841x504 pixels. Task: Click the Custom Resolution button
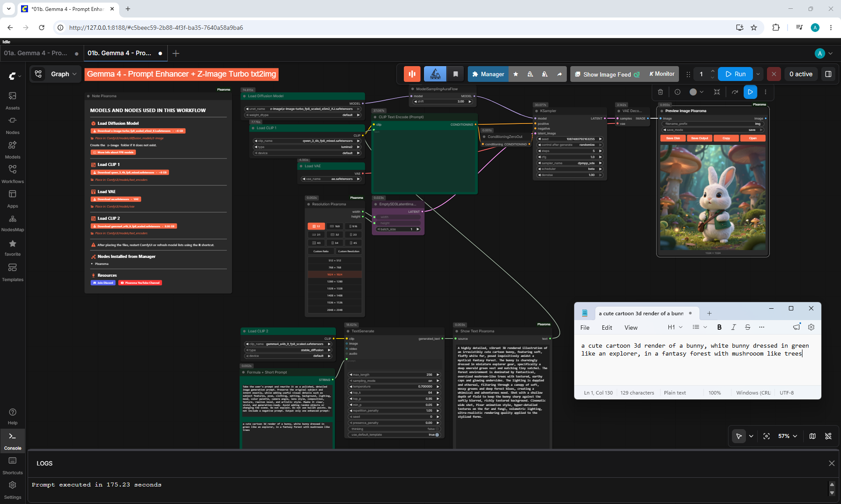(349, 251)
